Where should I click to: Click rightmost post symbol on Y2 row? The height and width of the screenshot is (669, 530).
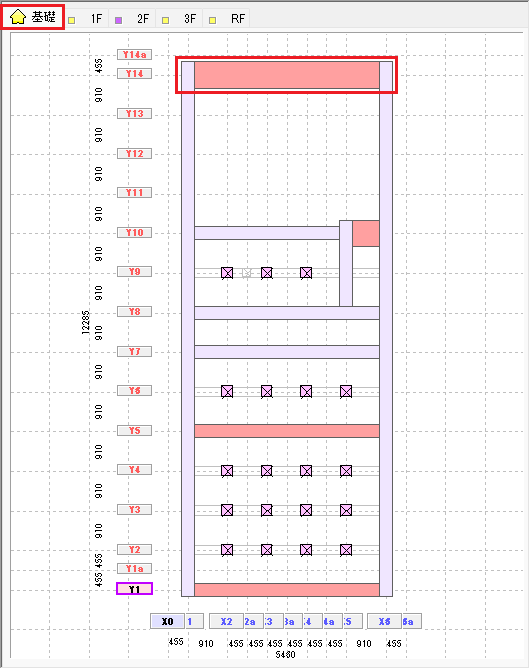(346, 550)
